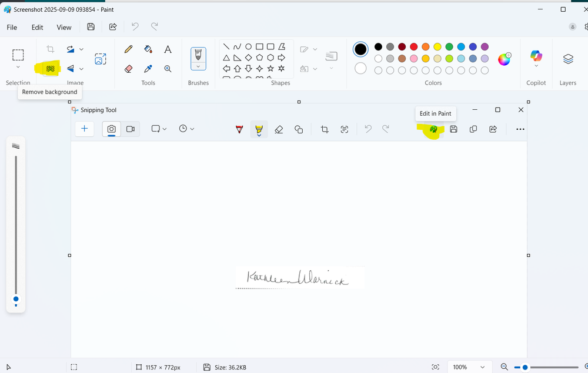Select the white Color 2 circle
Image resolution: width=588 pixels, height=373 pixels.
point(360,69)
